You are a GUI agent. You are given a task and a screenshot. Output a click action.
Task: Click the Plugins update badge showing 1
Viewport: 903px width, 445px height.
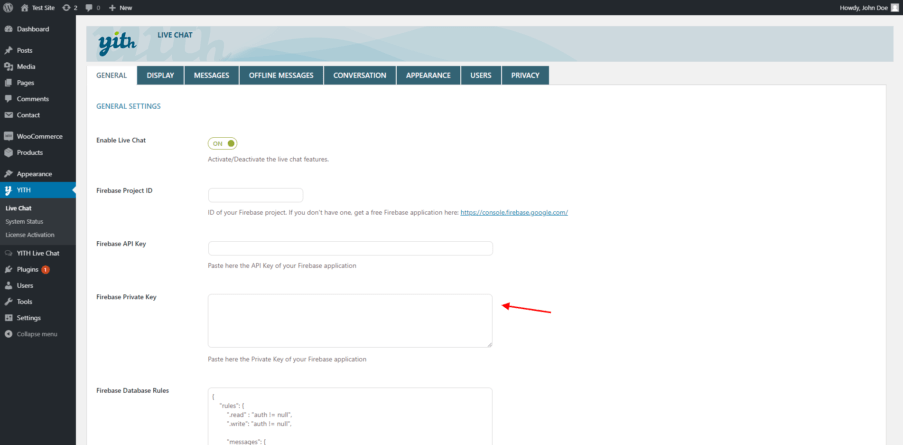coord(45,269)
